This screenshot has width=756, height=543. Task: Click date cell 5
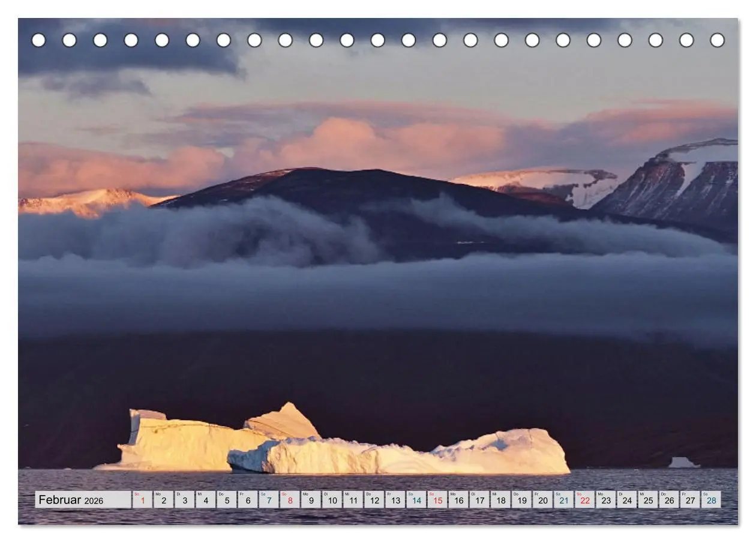coord(227,500)
